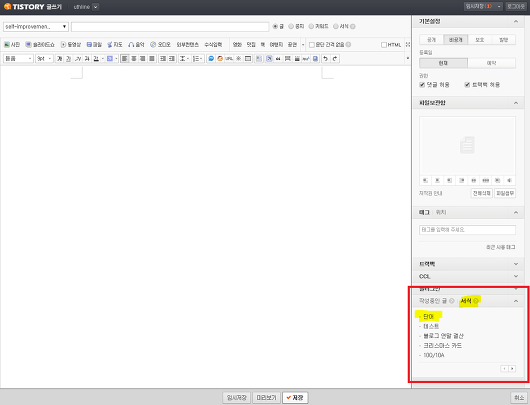Undo the last edit

[x=325, y=59]
